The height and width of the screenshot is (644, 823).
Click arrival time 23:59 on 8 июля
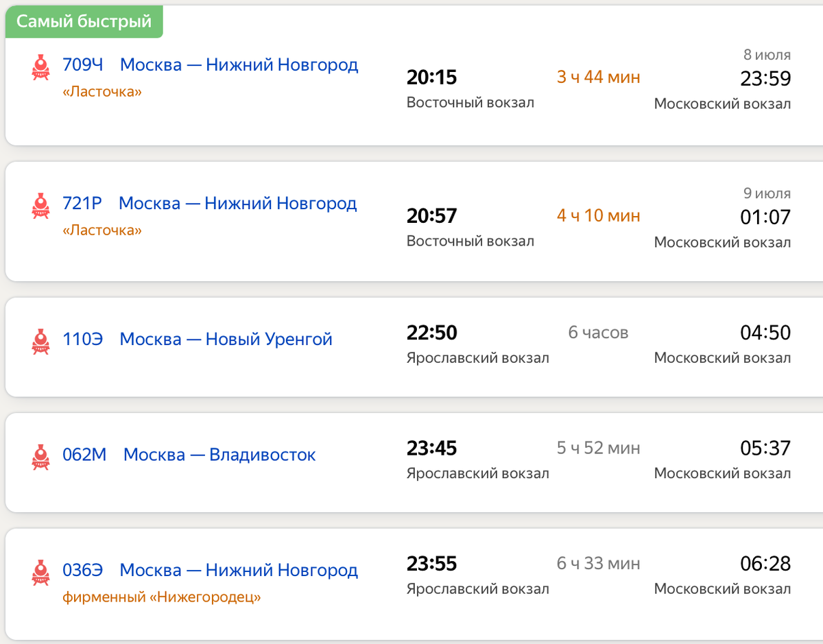(765, 79)
